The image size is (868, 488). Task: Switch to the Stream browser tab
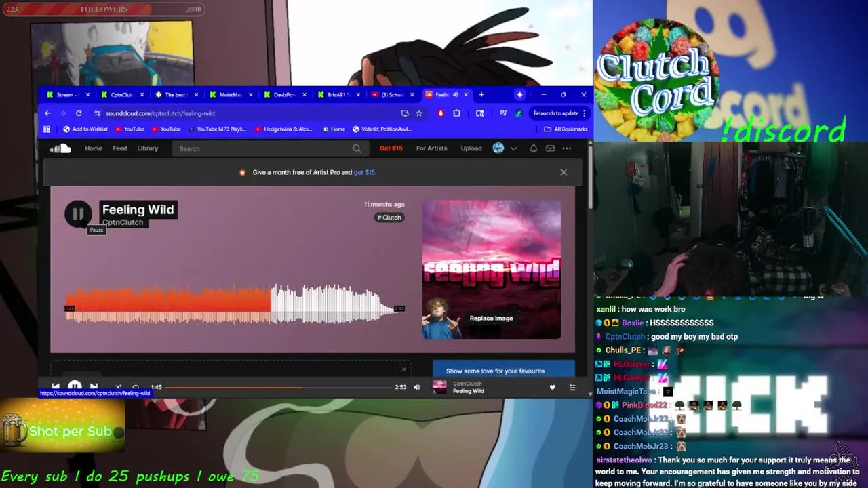[x=68, y=95]
